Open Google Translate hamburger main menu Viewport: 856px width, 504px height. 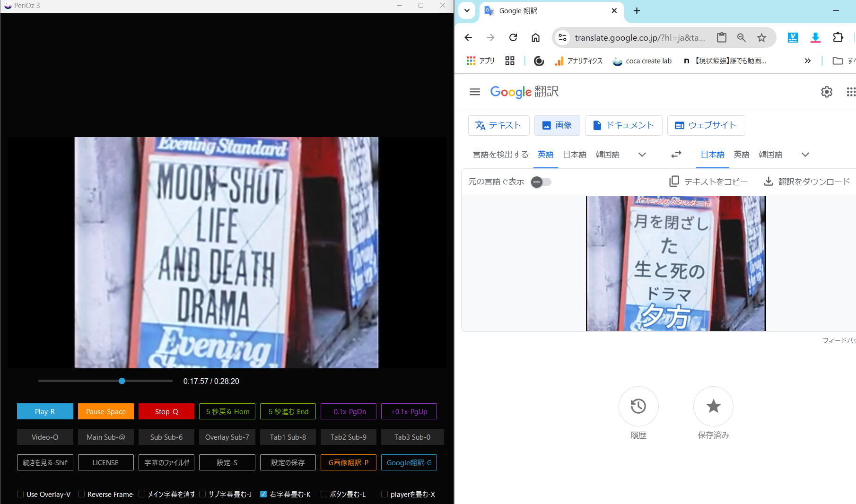475,92
